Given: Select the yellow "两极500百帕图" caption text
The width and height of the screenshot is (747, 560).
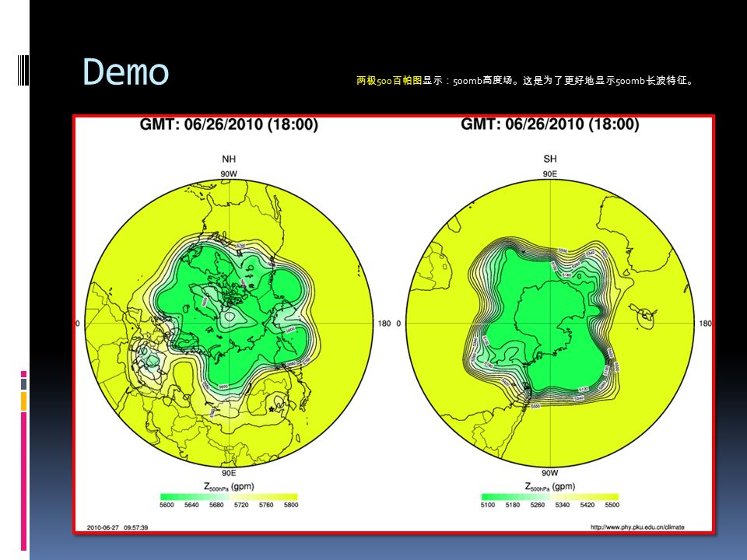Looking at the screenshot, I should (x=389, y=80).
